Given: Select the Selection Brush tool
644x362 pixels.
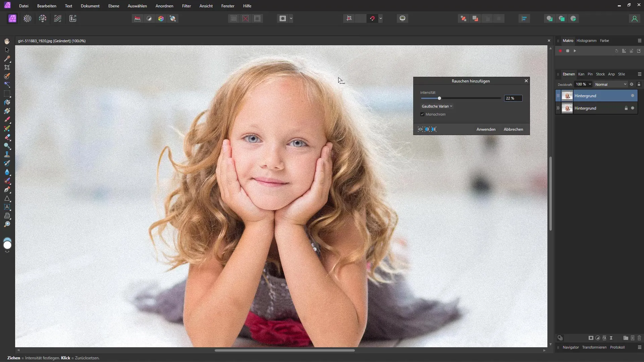Looking at the screenshot, I should pyautogui.click(x=7, y=76).
